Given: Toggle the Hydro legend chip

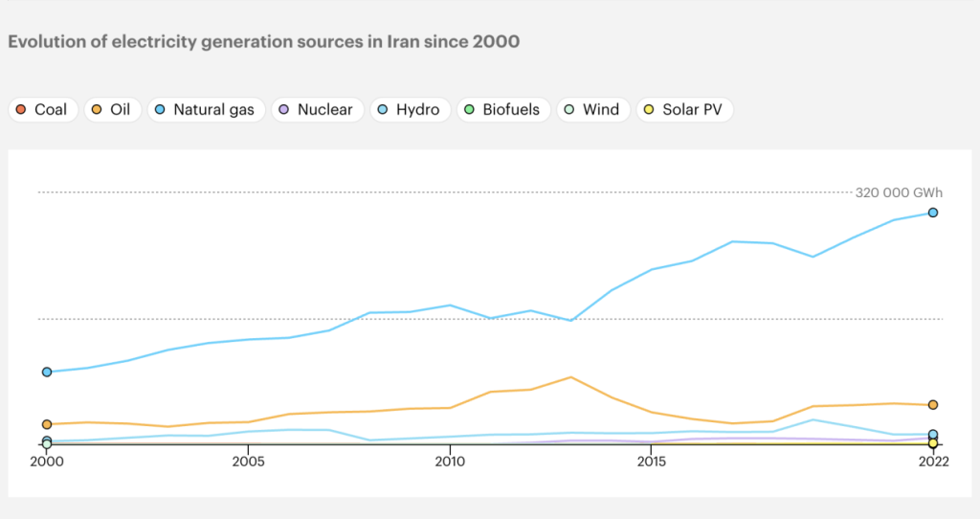Looking at the screenshot, I should tap(410, 109).
